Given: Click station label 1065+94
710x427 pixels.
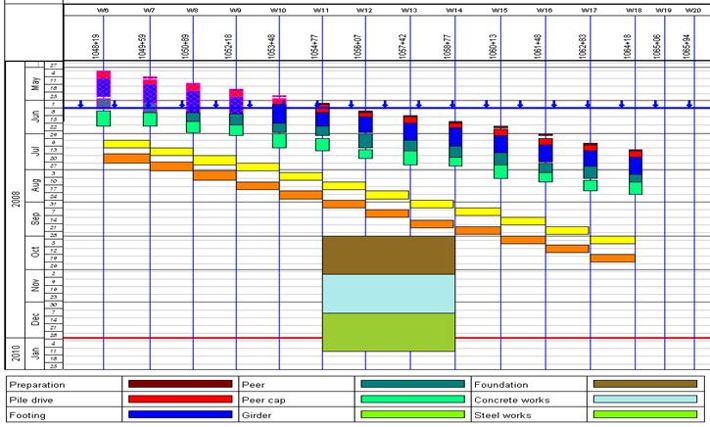Looking at the screenshot, I should tap(686, 46).
